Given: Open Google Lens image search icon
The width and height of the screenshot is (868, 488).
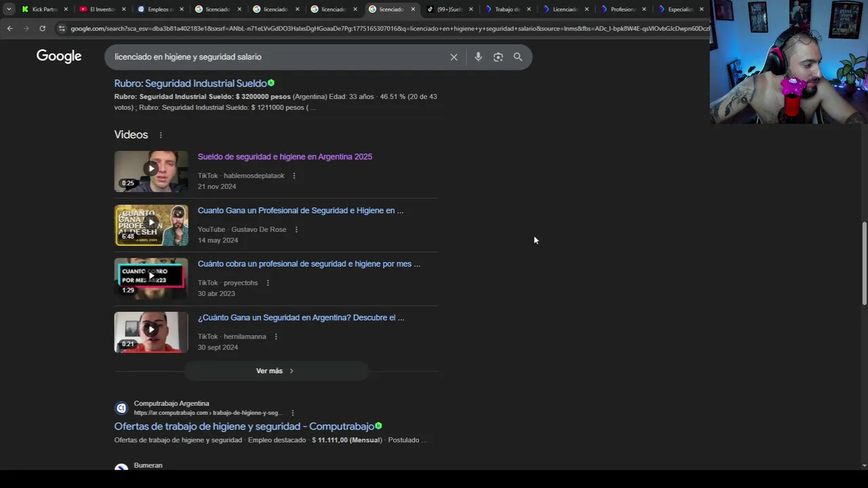Looking at the screenshot, I should pyautogui.click(x=498, y=57).
